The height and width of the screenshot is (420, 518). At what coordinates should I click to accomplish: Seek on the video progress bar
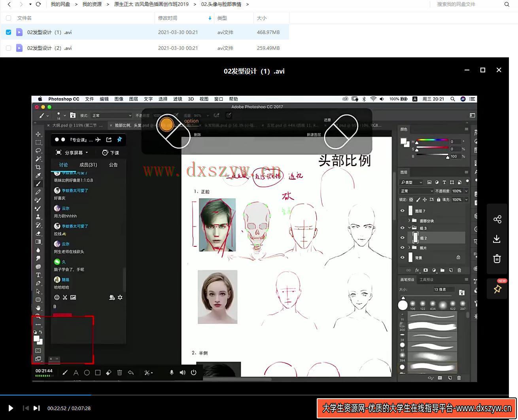coord(254,395)
